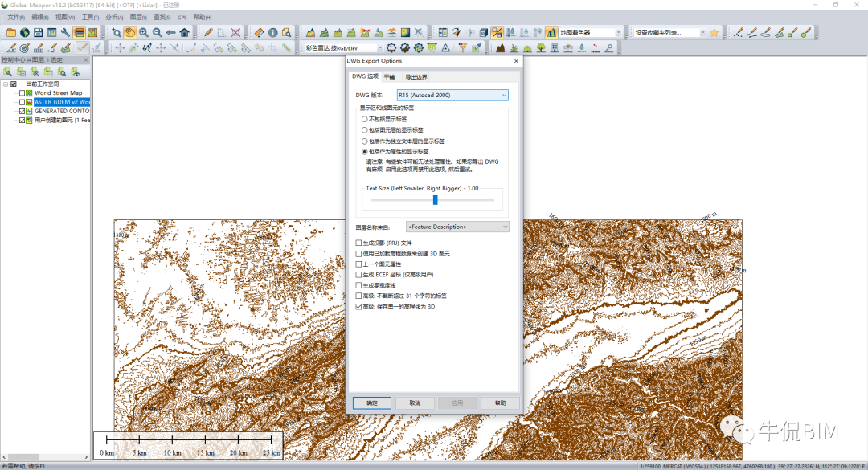Open the DWG 版本 dropdown
Screen dimensions: 868x470
coord(452,96)
